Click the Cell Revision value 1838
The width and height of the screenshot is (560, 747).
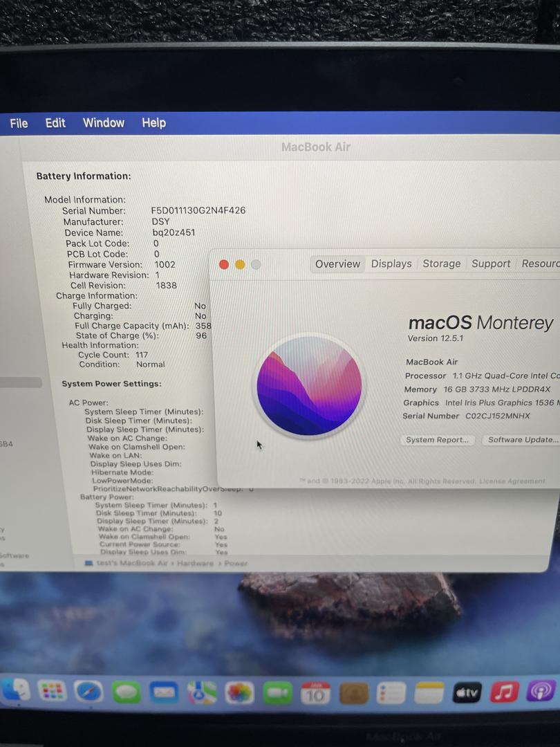click(166, 286)
